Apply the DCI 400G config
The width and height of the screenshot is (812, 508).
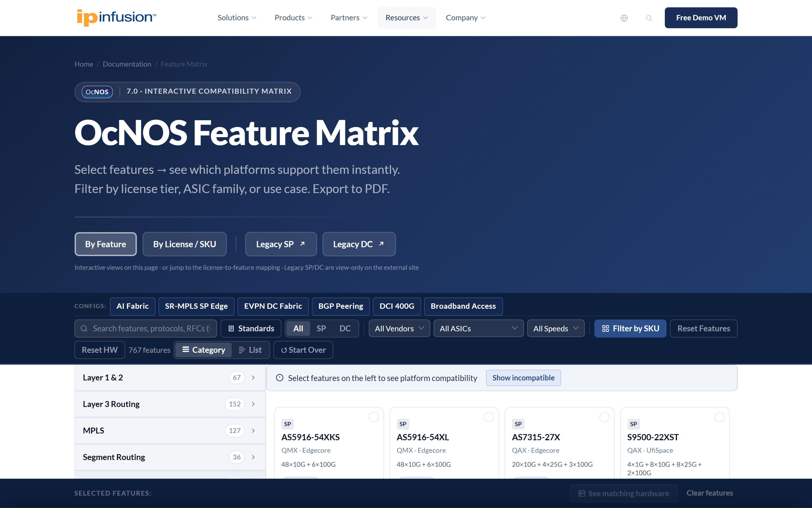(x=397, y=306)
